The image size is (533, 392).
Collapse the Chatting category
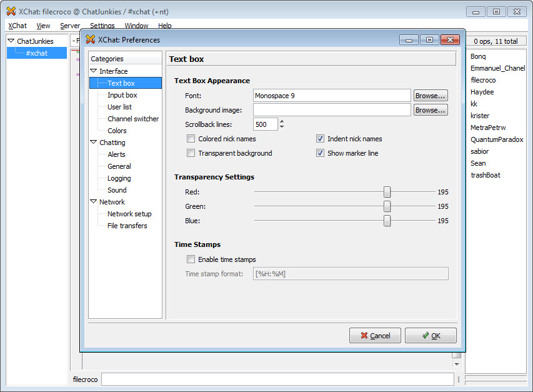(94, 142)
